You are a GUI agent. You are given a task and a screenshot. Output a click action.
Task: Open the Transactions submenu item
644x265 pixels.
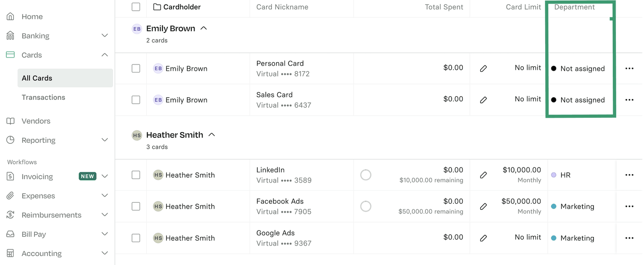[43, 97]
